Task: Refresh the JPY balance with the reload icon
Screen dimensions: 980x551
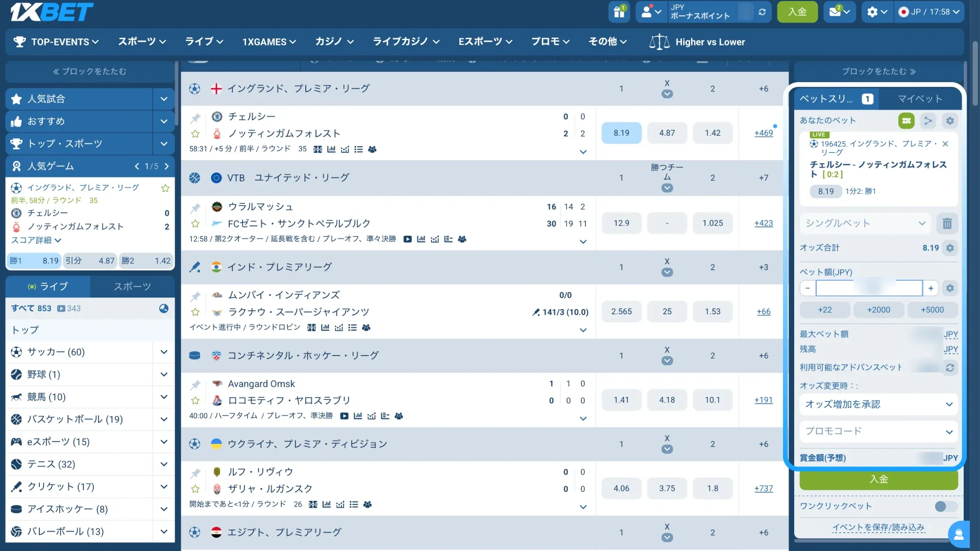Action: (x=762, y=12)
